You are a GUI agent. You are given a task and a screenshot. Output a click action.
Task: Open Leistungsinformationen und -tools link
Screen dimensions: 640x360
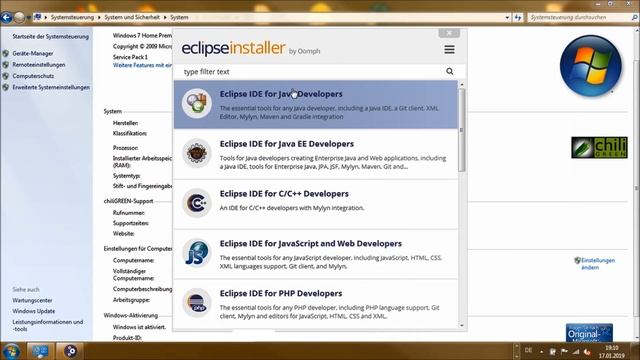(x=48, y=325)
